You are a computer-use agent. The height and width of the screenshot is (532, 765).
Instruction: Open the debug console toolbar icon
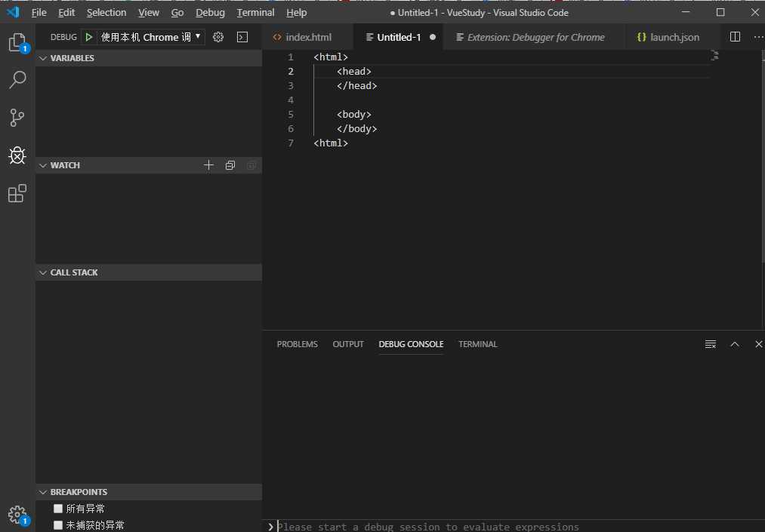[x=242, y=37]
